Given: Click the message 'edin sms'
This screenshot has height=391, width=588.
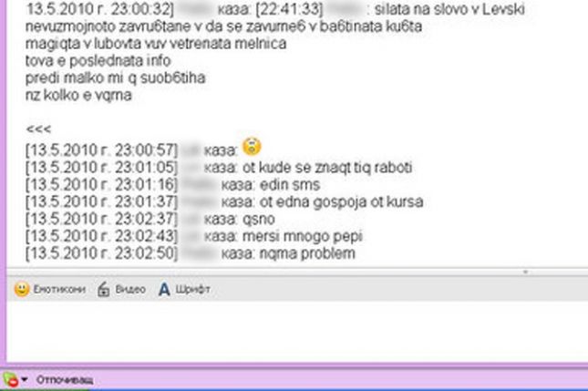Looking at the screenshot, I should click(290, 185).
